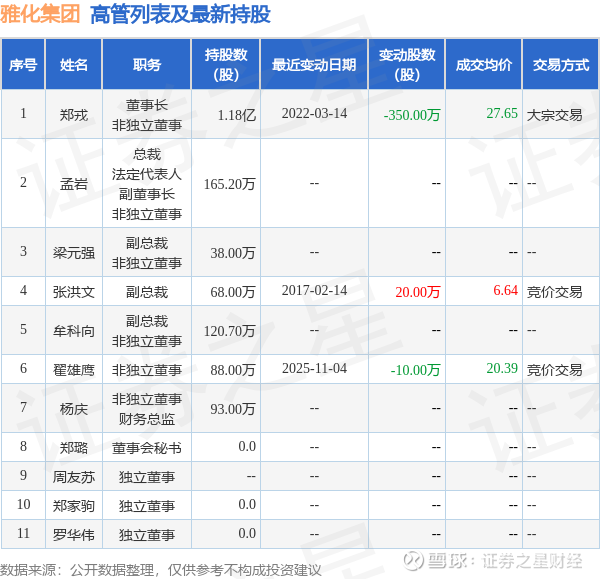This screenshot has height=579, width=600.
Task: Select the 变动股数(股) column header
Action: [407, 65]
